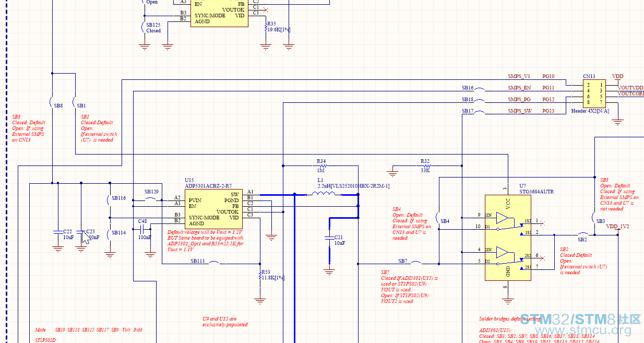The image size is (644, 343).
Task: Select the C22 10uF capacitor symbol
Action: pos(58,231)
